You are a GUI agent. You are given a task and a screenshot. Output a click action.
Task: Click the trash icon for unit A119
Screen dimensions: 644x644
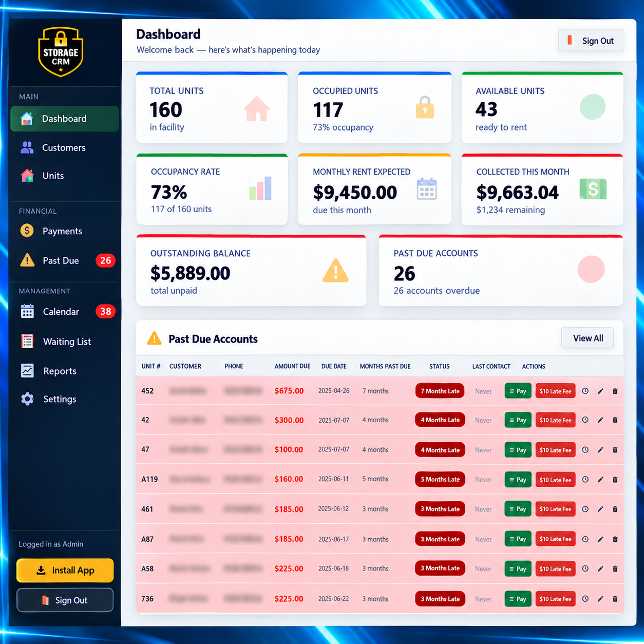pos(615,480)
